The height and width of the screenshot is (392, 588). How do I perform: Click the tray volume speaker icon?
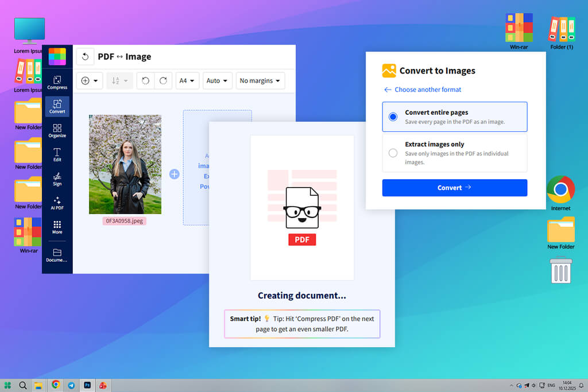pos(533,386)
